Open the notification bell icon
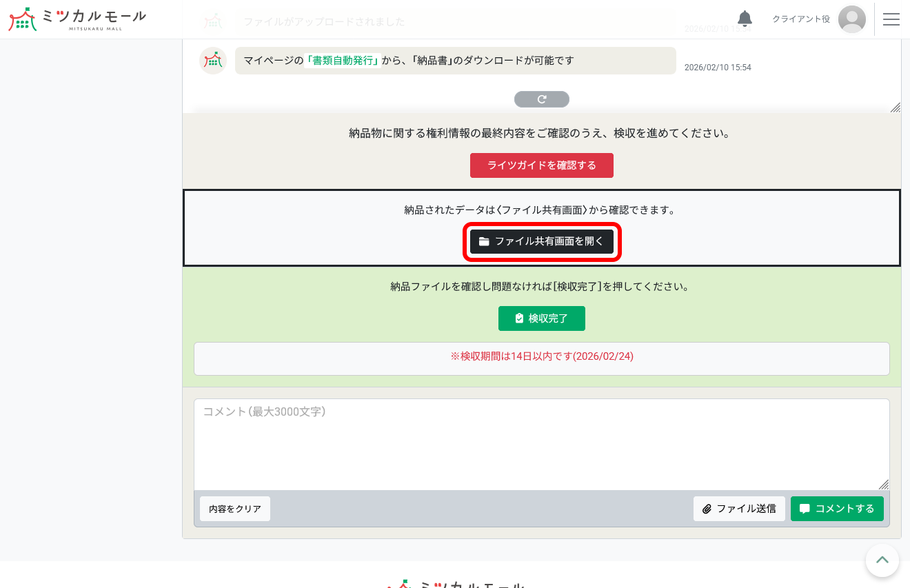The height and width of the screenshot is (588, 910). tap(745, 19)
